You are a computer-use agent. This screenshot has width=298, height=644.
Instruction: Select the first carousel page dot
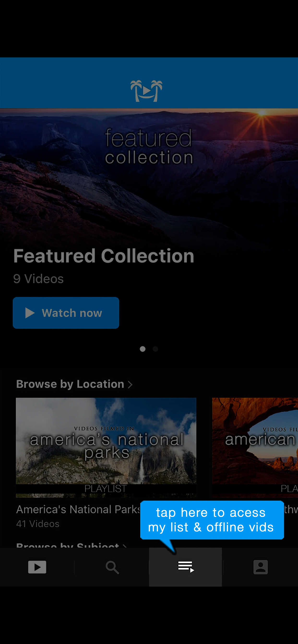[x=143, y=349]
